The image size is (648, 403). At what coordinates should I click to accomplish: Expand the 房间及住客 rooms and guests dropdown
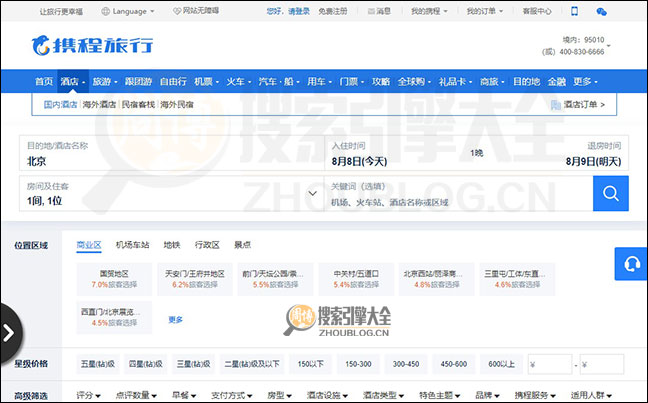170,193
